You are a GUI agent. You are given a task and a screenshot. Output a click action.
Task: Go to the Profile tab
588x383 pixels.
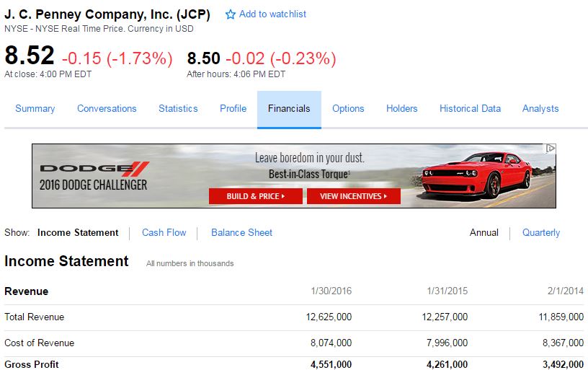click(233, 108)
